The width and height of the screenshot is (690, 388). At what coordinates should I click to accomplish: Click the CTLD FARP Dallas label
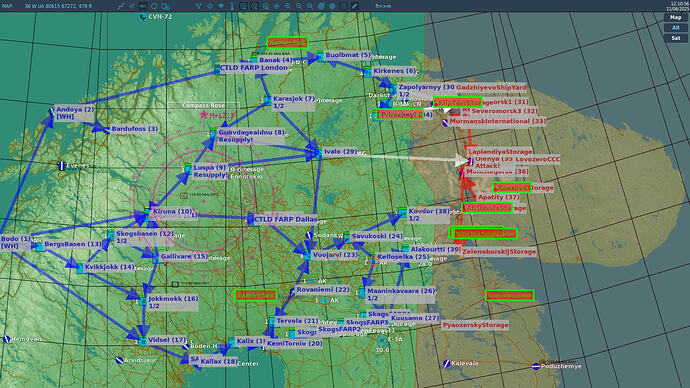pyautogui.click(x=286, y=219)
